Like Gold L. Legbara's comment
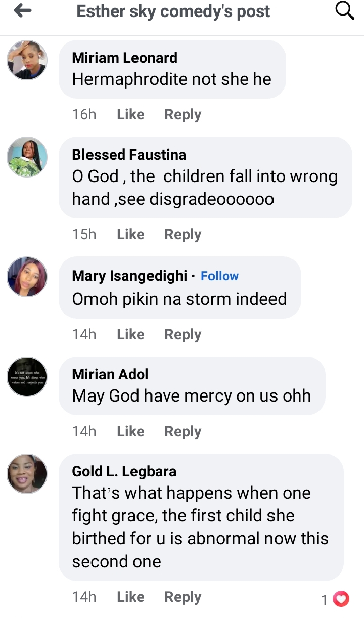The image size is (364, 618). click(x=130, y=597)
